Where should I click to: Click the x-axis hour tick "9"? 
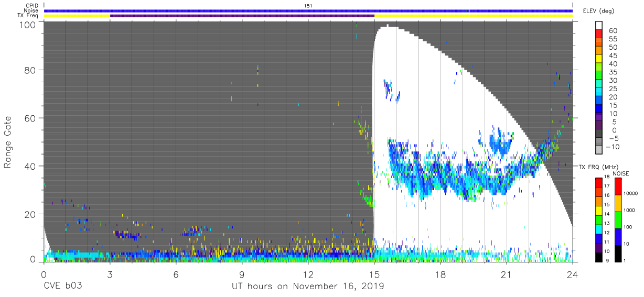(242, 274)
